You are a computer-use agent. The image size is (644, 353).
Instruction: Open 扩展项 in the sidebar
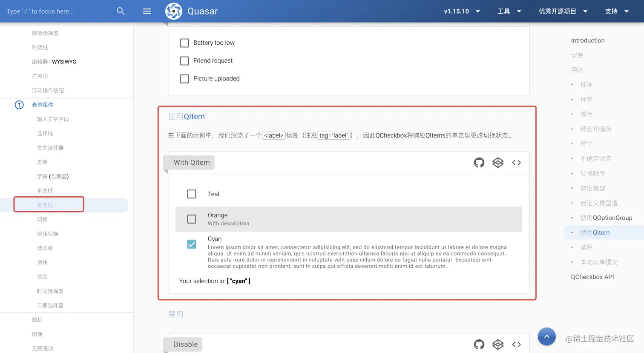point(40,76)
